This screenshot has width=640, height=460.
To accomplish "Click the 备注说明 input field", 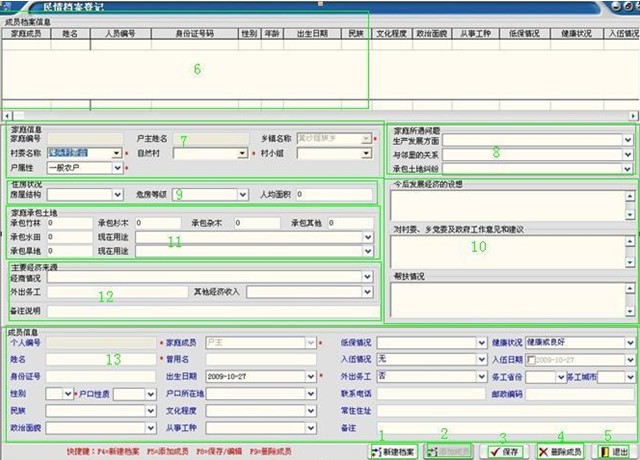I will click(x=213, y=311).
